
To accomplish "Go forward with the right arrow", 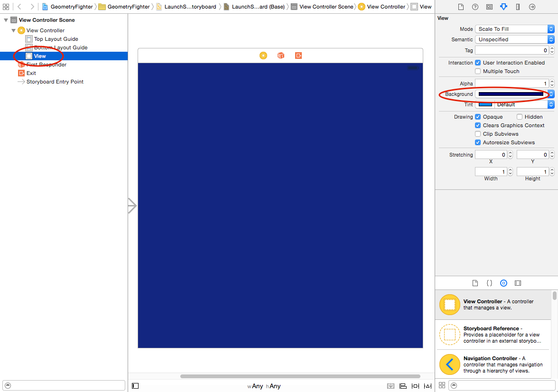I will coord(32,7).
